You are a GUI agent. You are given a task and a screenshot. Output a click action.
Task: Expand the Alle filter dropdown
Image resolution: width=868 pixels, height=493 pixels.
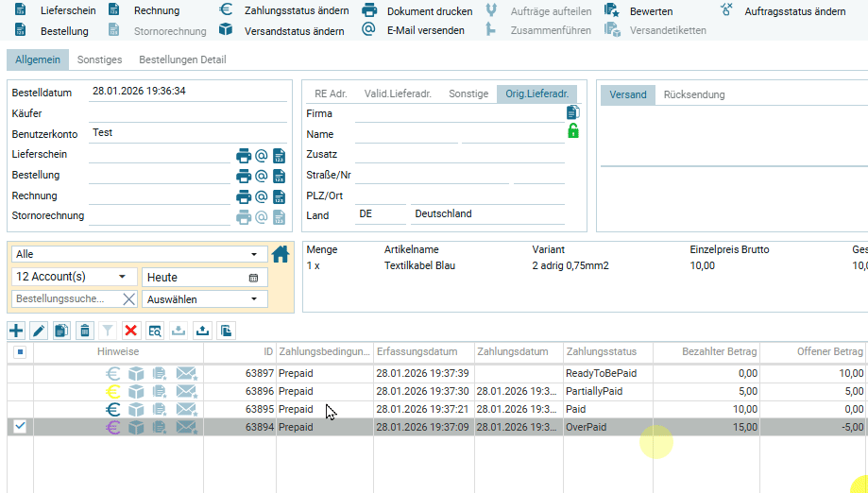[x=253, y=255]
